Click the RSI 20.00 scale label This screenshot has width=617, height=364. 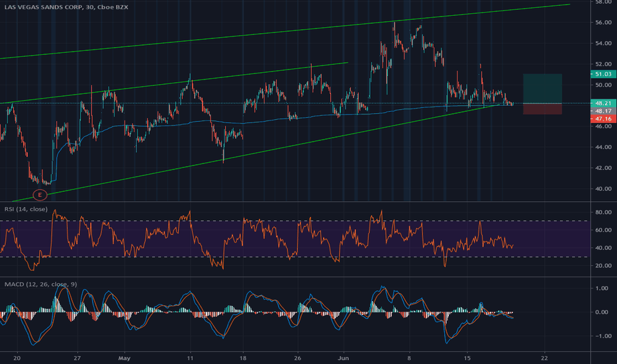tap(603, 265)
